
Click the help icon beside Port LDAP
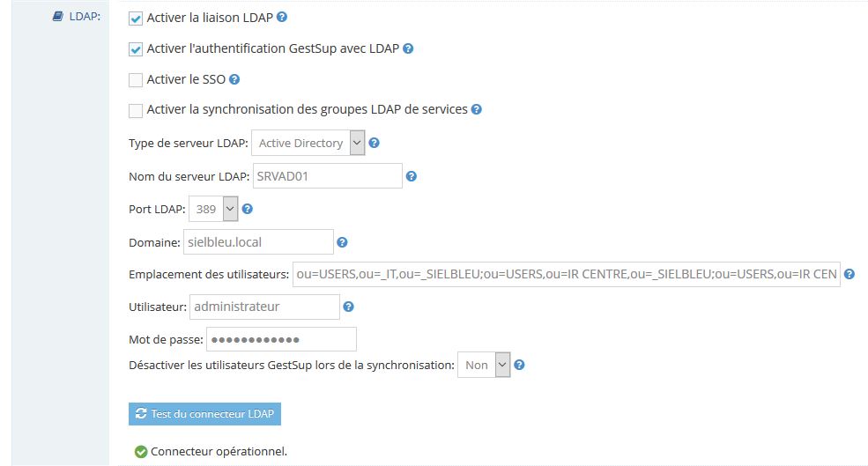(248, 209)
